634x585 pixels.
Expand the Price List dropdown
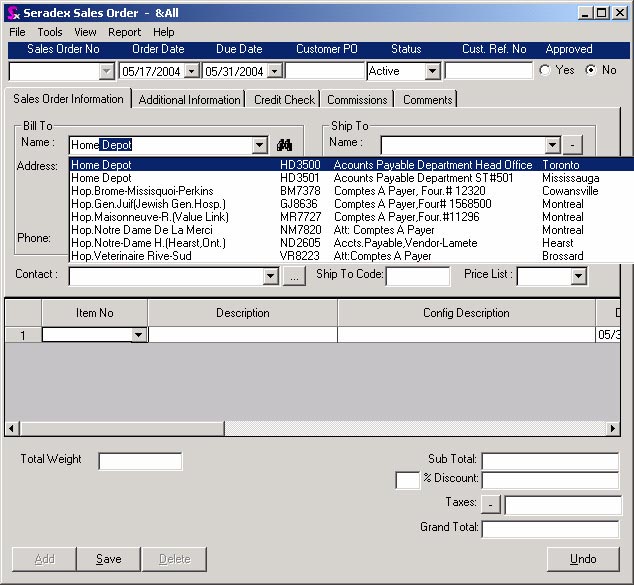pyautogui.click(x=578, y=276)
